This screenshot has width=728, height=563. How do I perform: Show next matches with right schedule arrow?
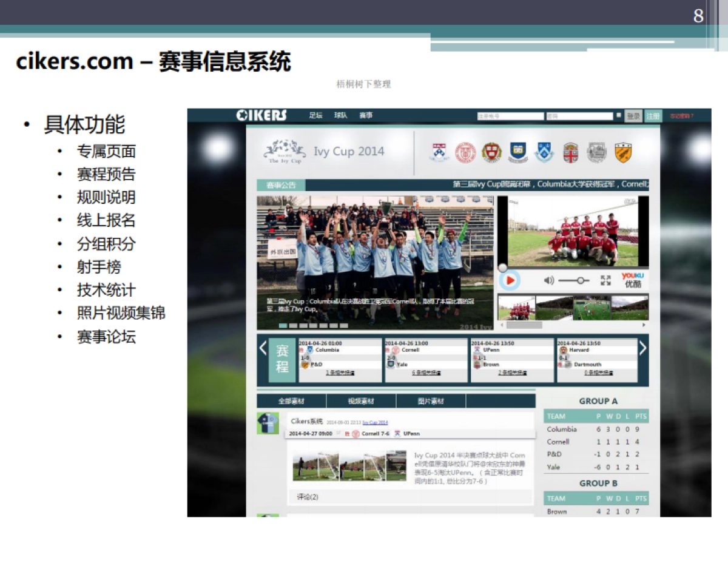pyautogui.click(x=642, y=348)
